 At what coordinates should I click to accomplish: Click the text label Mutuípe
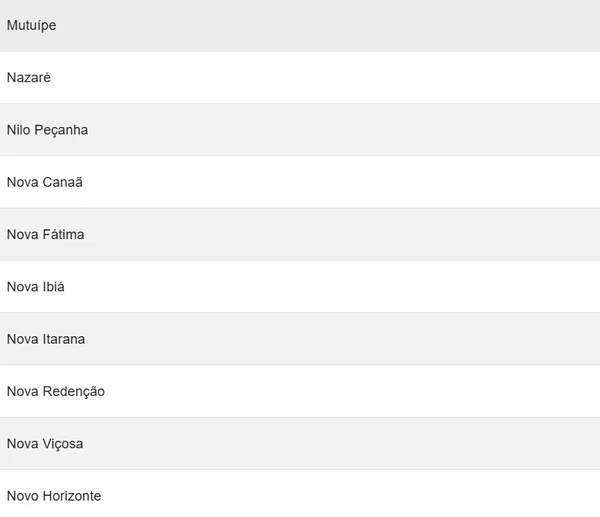(x=31, y=26)
